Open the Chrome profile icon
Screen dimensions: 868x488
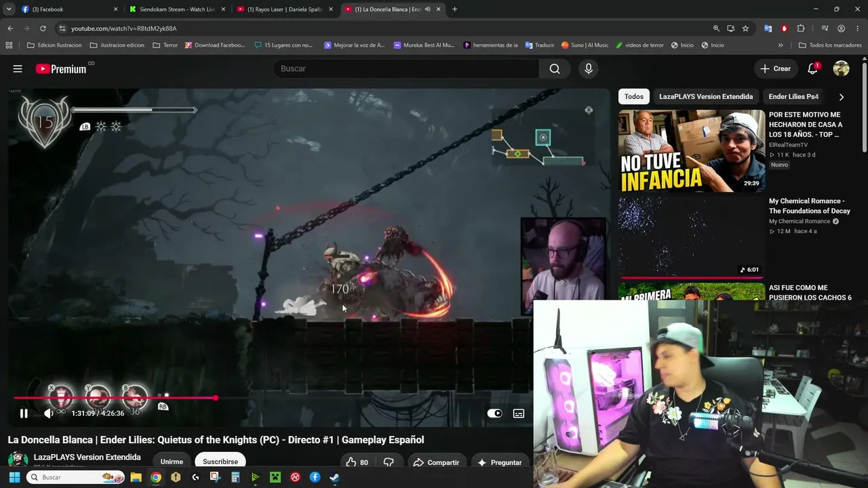click(841, 28)
